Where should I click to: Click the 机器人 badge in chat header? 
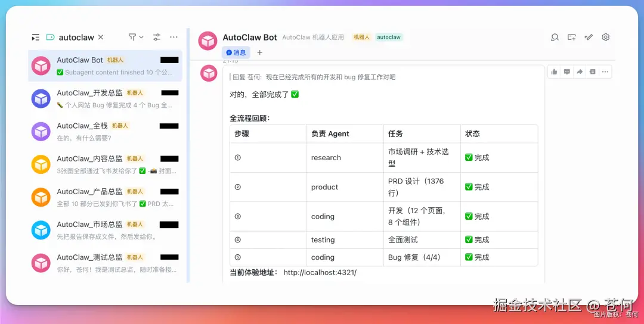(361, 38)
